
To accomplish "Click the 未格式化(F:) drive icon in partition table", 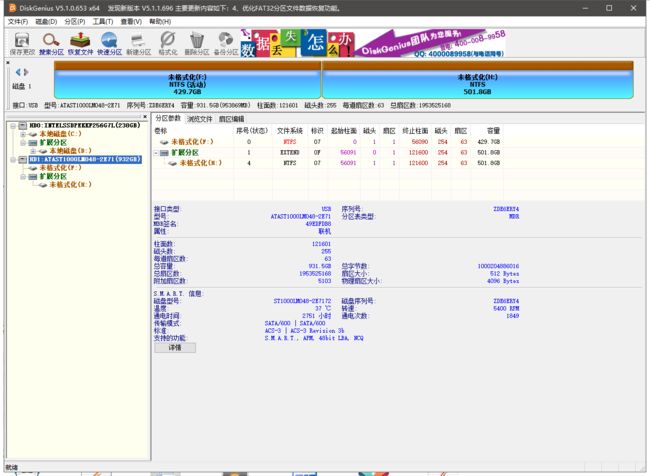I will (x=164, y=142).
